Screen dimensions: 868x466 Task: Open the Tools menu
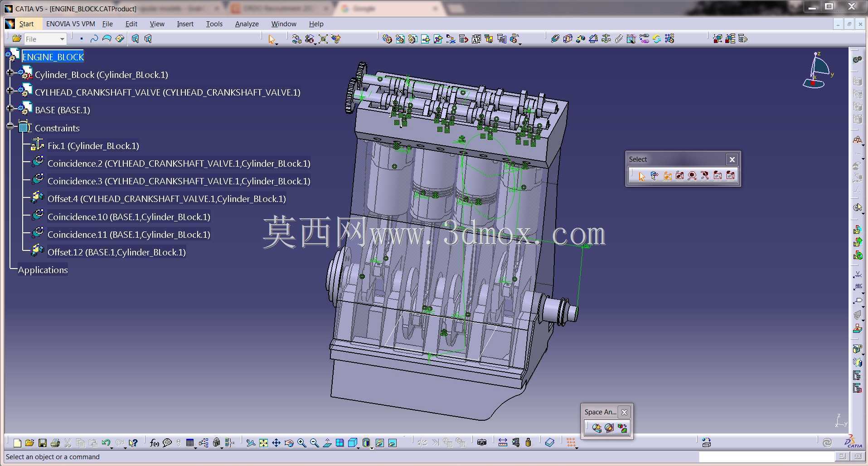[x=214, y=24]
